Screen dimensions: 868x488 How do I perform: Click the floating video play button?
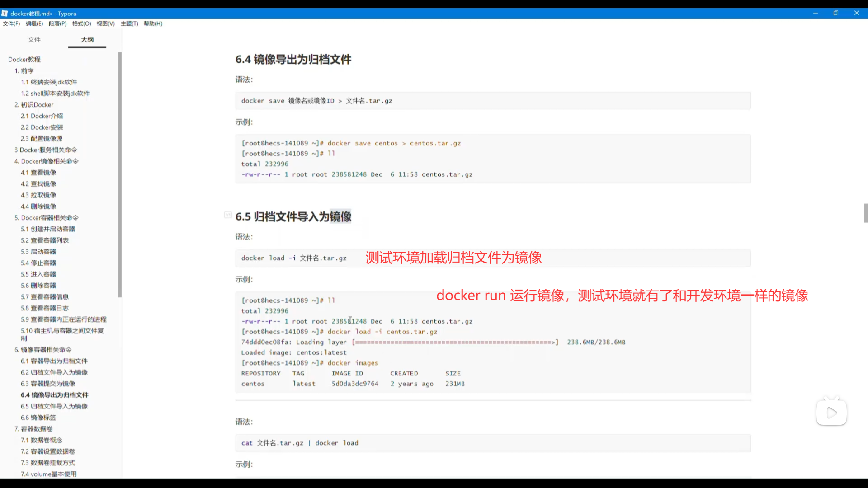point(831,413)
